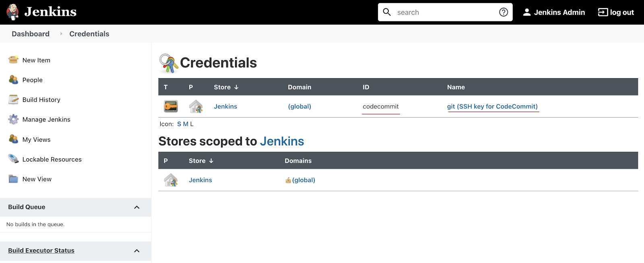Click the Jenkins store house icon in Stores table
The height and width of the screenshot is (263, 644).
click(171, 180)
